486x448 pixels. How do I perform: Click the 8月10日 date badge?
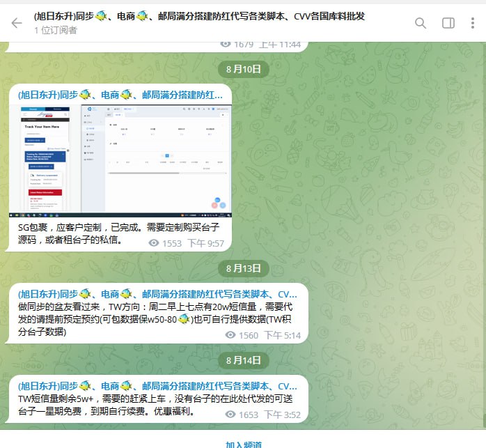click(243, 69)
